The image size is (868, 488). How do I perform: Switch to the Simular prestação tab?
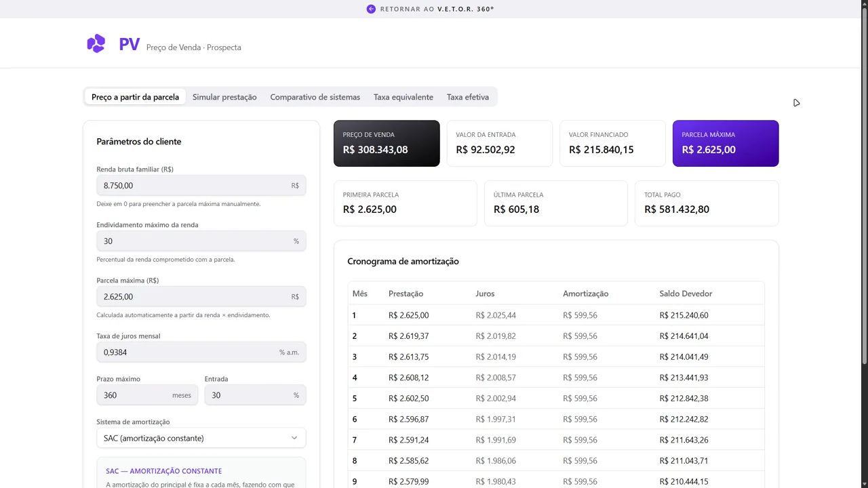point(224,97)
